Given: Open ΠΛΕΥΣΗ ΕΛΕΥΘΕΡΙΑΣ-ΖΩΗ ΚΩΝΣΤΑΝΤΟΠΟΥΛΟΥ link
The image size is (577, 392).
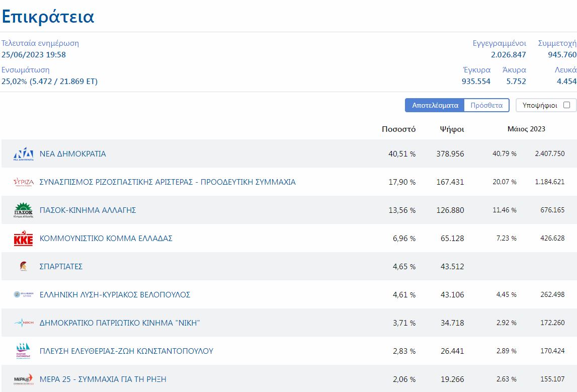Looking at the screenshot, I should tap(127, 351).
